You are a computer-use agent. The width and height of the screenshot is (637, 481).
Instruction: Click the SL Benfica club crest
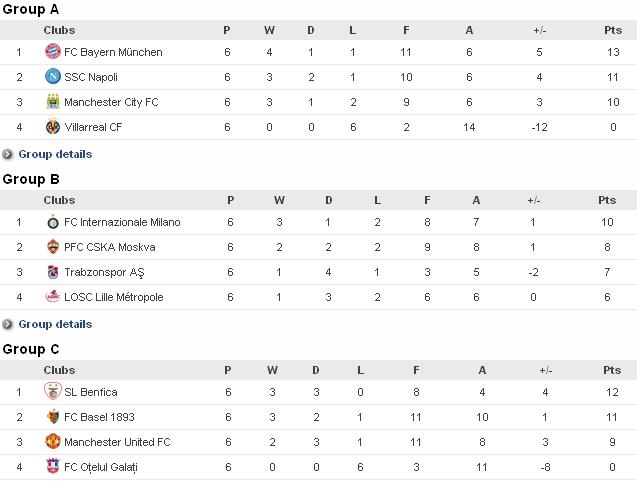coord(53,391)
